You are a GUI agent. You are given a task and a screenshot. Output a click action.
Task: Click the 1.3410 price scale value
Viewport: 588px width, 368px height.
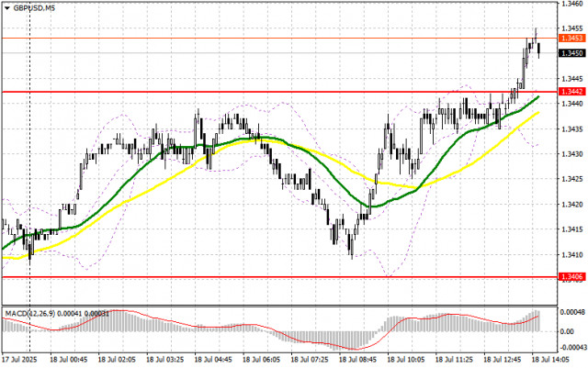coord(572,255)
